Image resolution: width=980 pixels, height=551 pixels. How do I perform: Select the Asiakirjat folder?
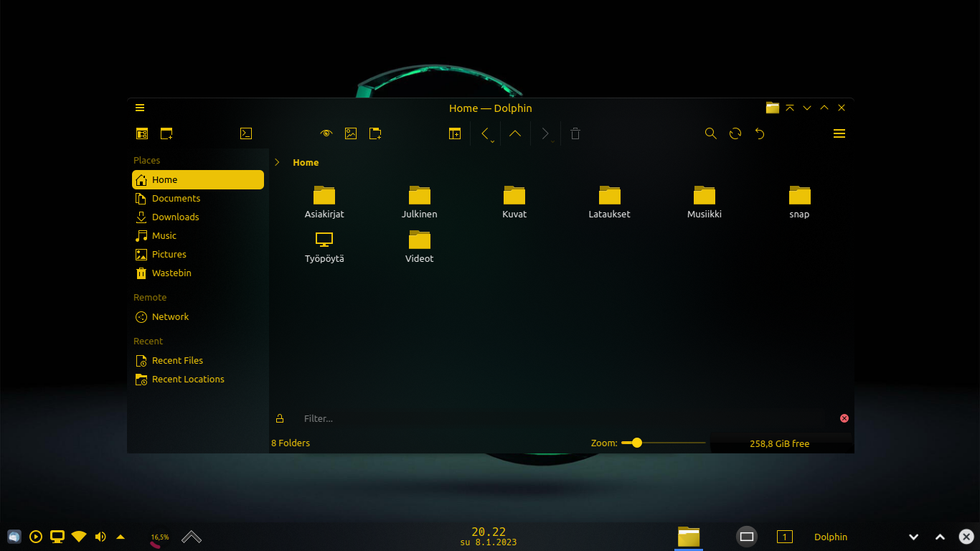pos(324,202)
